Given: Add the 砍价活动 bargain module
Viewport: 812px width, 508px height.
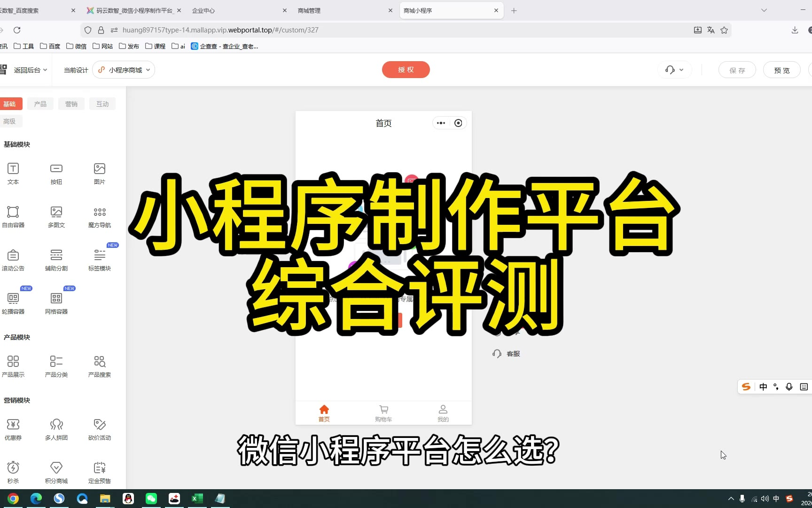Looking at the screenshot, I should point(100,429).
